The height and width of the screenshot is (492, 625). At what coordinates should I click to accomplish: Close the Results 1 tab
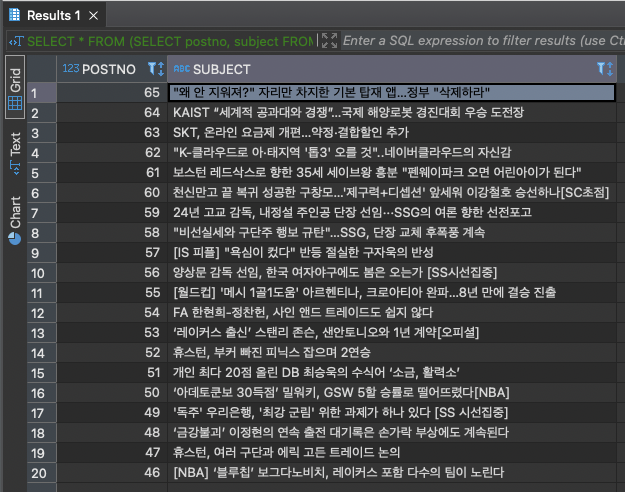tap(93, 16)
